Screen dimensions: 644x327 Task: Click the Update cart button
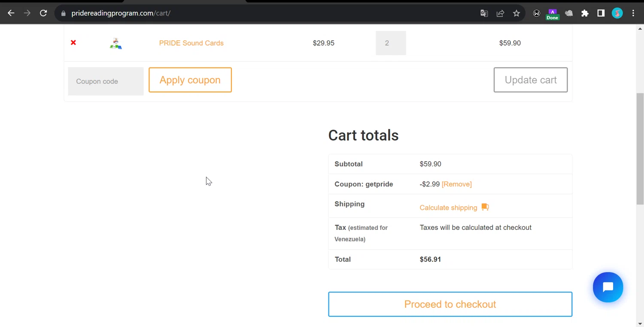(x=531, y=80)
